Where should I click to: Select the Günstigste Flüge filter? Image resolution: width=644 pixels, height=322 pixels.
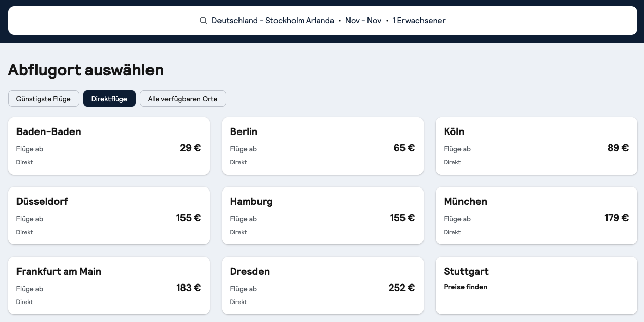point(44,99)
